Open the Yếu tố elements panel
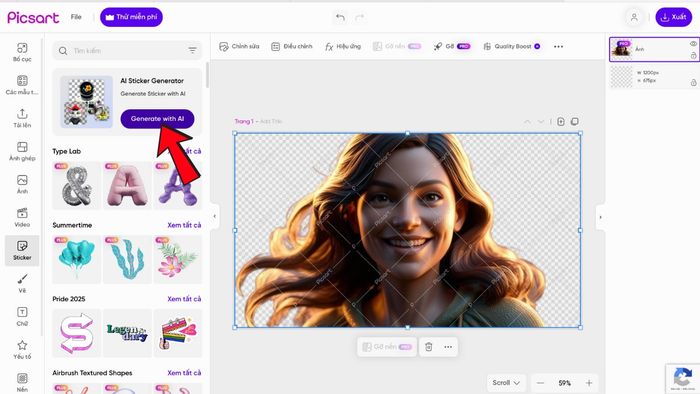 (22, 349)
